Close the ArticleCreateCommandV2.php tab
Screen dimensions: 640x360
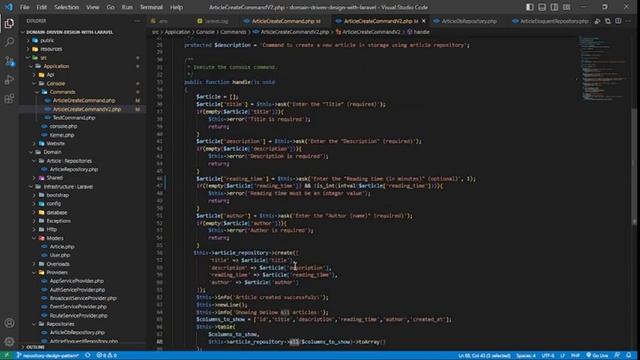[424, 21]
